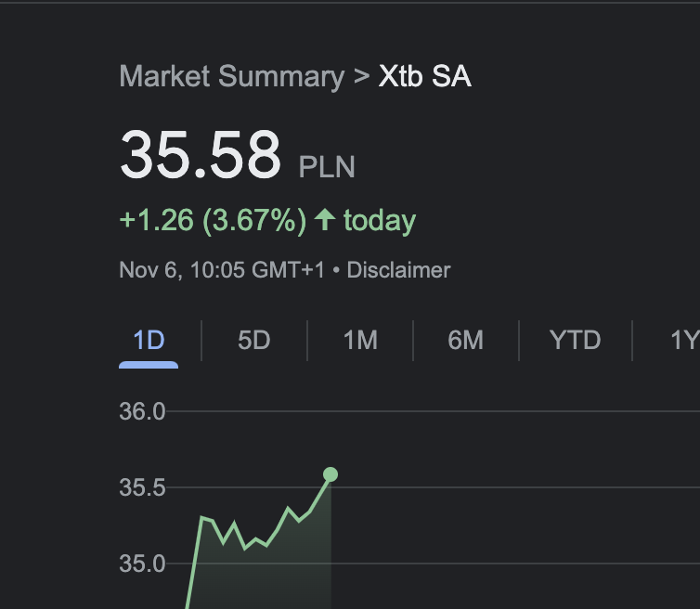700x609 pixels.
Task: Open the Disclaimer link
Action: click(398, 270)
